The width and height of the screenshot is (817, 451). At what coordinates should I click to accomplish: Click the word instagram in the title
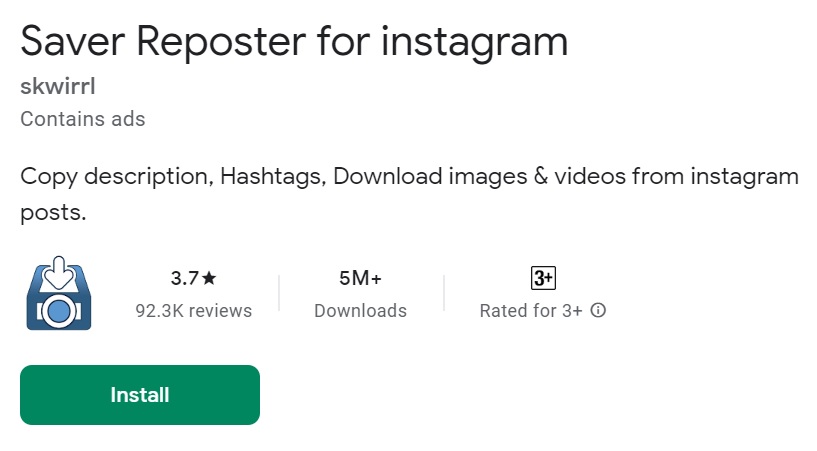tap(474, 43)
